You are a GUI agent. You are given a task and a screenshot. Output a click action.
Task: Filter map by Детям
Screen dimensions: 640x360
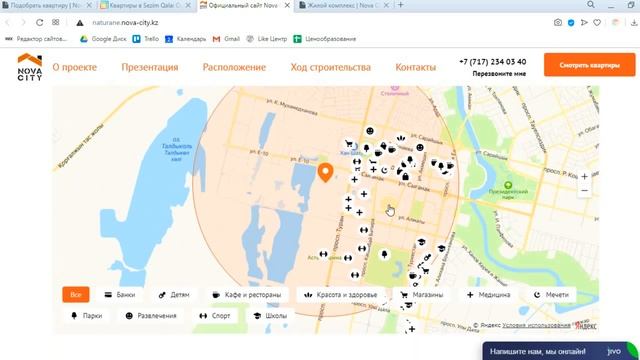point(174,295)
